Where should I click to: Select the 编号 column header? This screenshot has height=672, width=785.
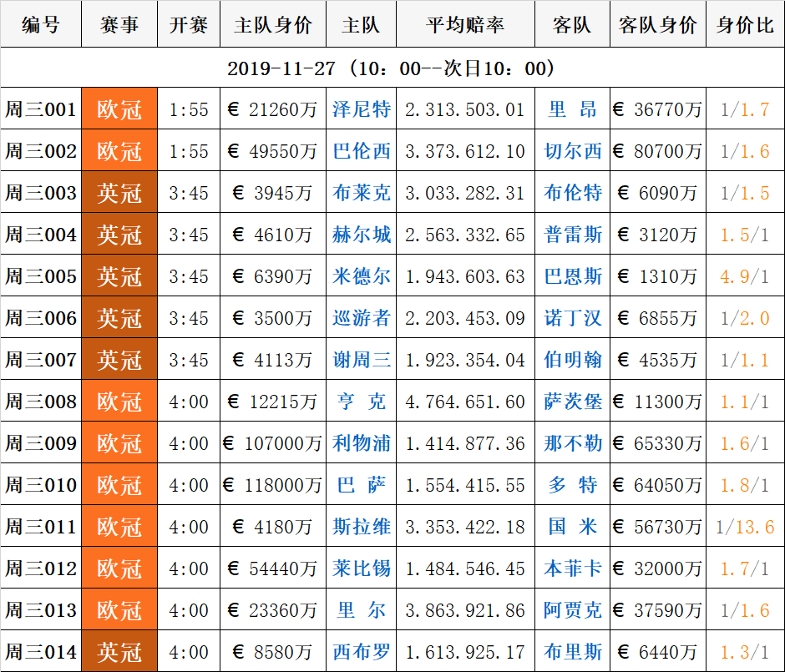click(x=41, y=24)
